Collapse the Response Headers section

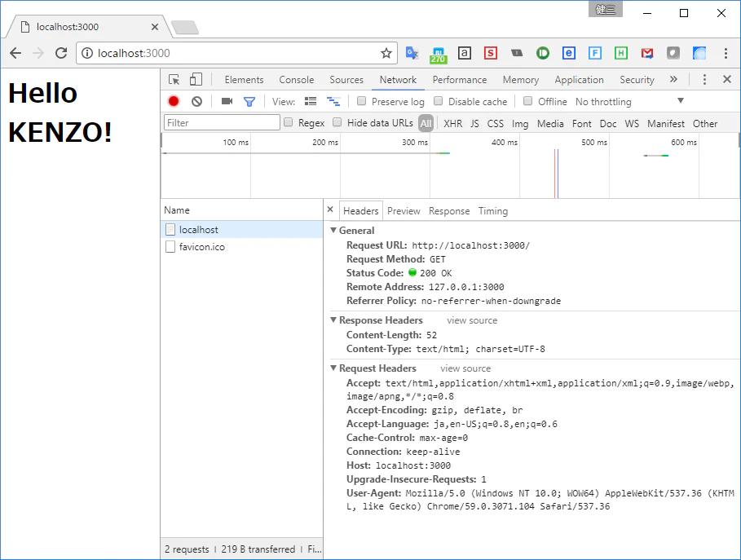(333, 320)
